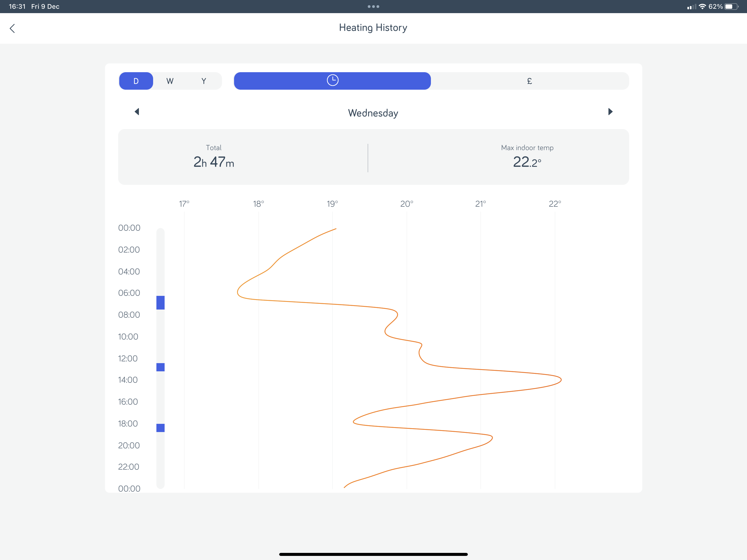Tap the 20° temperature axis label
Screen dimensions: 747x560
(407, 204)
